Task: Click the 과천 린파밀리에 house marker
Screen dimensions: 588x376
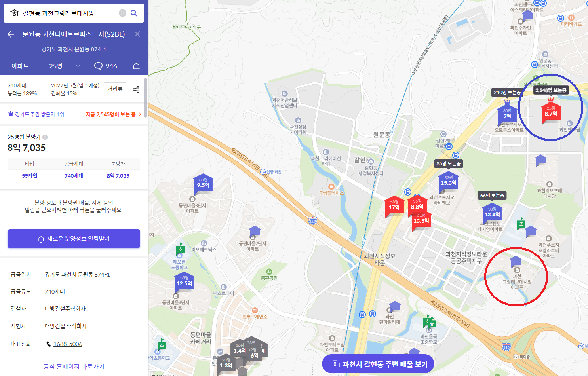Action: pyautogui.click(x=395, y=306)
